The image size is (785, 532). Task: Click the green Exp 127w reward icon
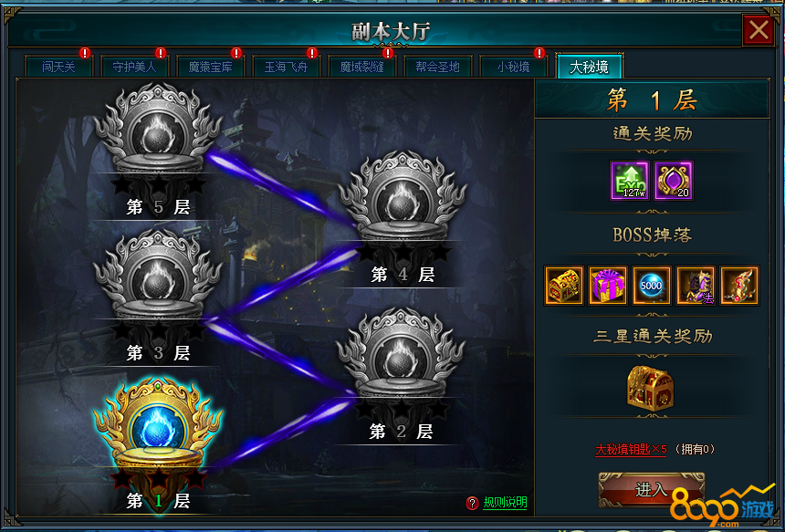pyautogui.click(x=630, y=181)
